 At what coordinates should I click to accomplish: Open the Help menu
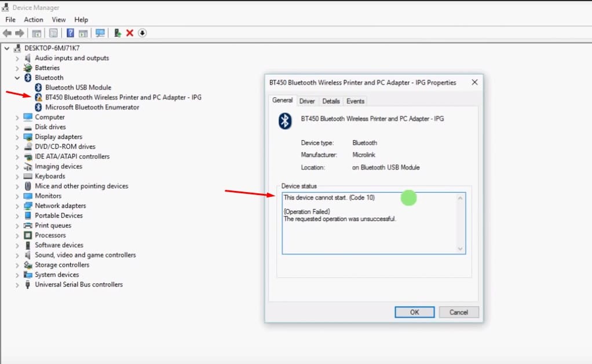coord(81,20)
